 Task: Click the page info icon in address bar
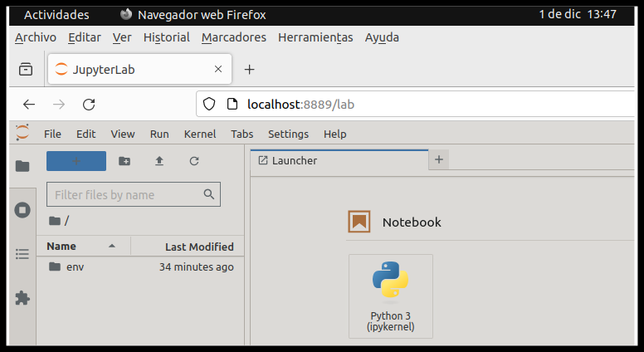click(232, 105)
